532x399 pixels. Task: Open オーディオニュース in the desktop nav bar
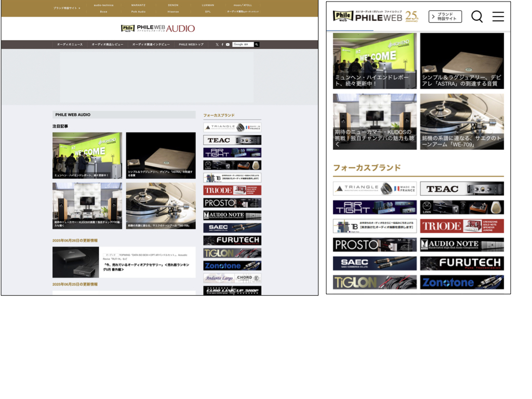(x=70, y=45)
